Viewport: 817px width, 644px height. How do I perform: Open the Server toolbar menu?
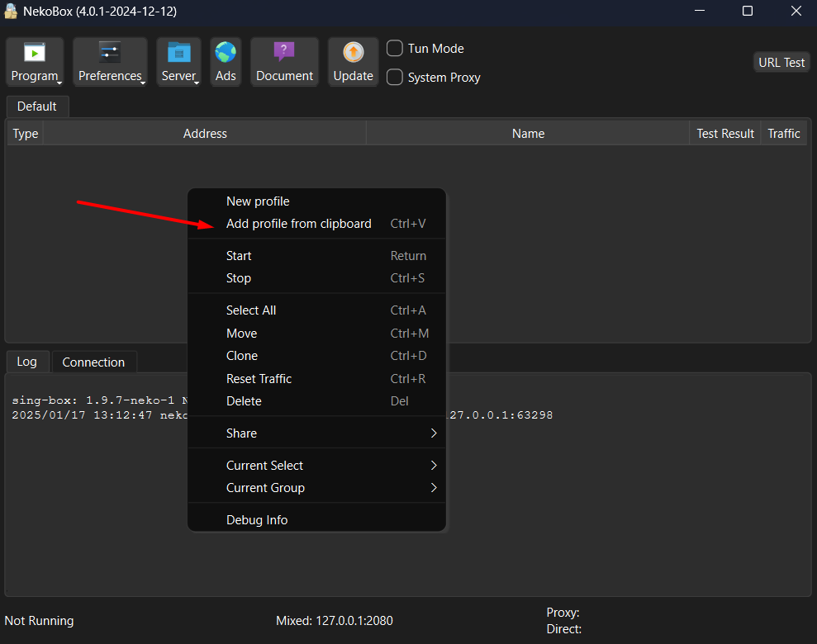click(178, 62)
